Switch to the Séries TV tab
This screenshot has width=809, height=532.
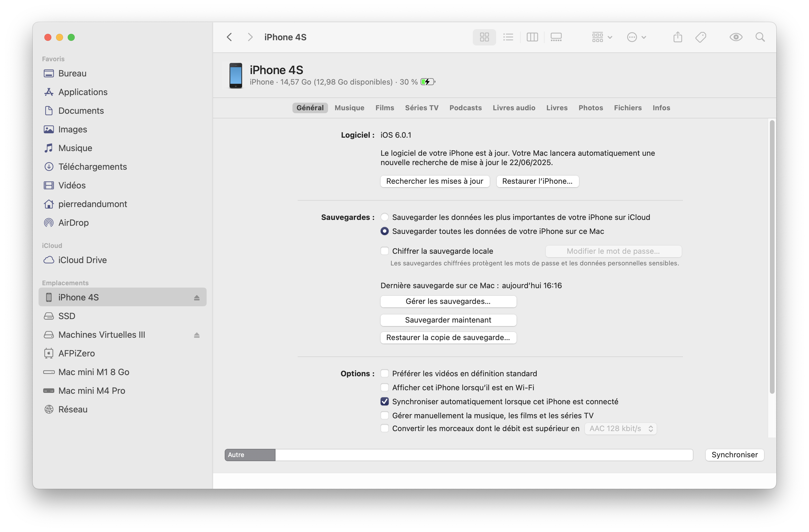[x=421, y=108]
